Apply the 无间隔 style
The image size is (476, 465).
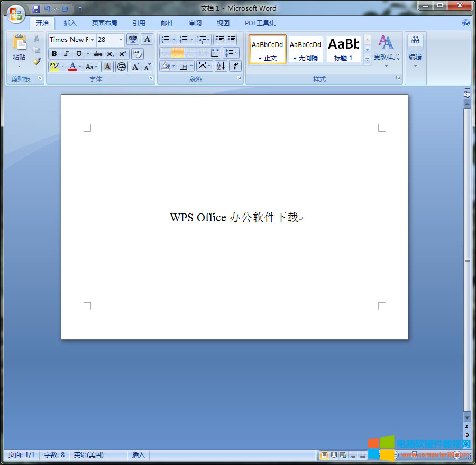pyautogui.click(x=305, y=50)
